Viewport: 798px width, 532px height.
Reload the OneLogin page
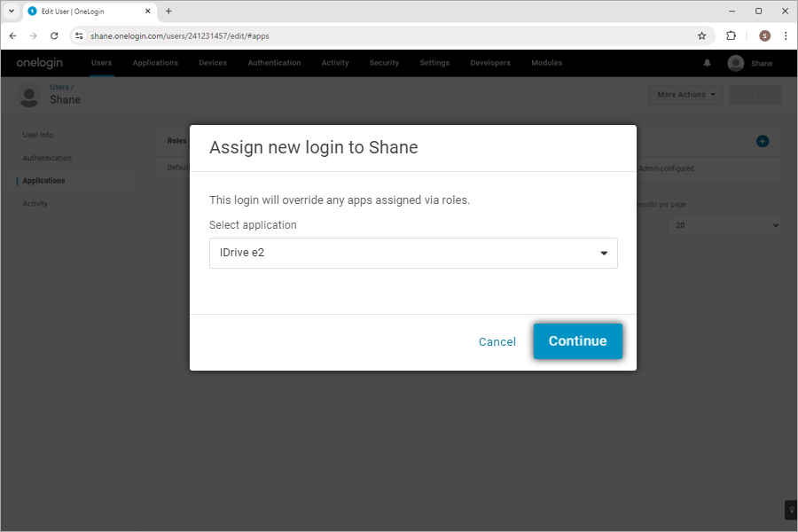point(54,35)
